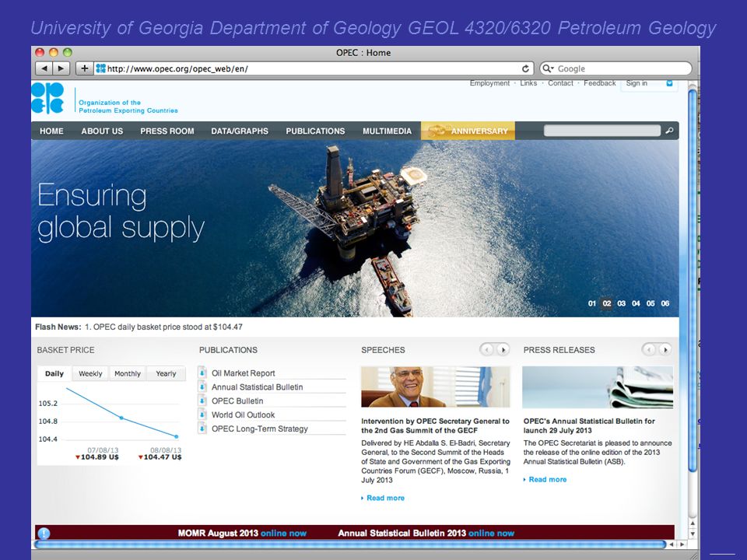Click the download icon beside World Oil Outlook
Viewport: 747px width, 560px height.
point(202,415)
